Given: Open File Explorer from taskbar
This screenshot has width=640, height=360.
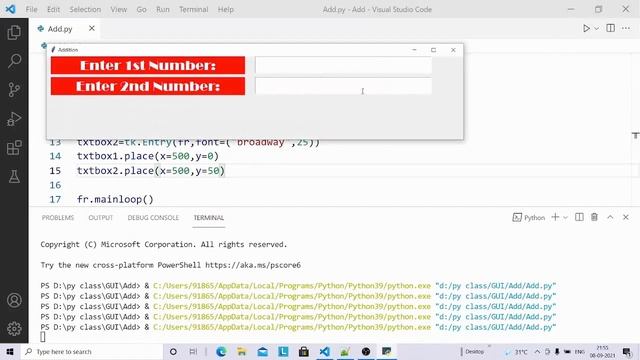Looking at the screenshot, I should (242, 351).
